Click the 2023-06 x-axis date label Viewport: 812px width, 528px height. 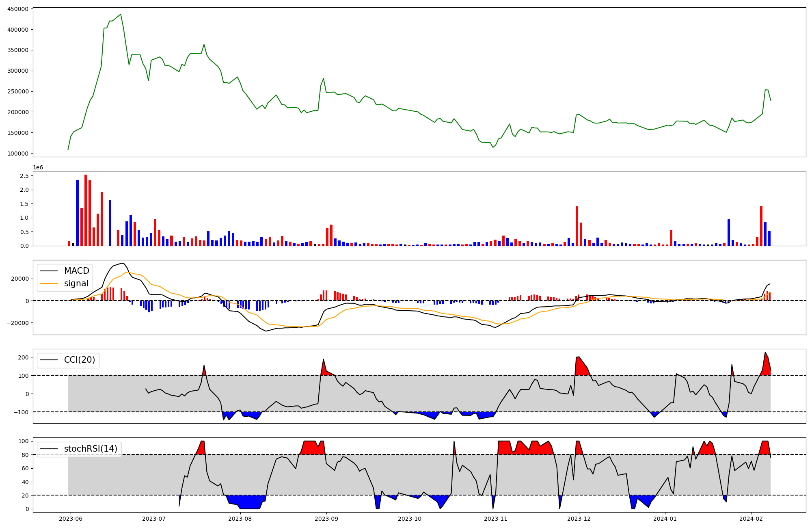71,519
